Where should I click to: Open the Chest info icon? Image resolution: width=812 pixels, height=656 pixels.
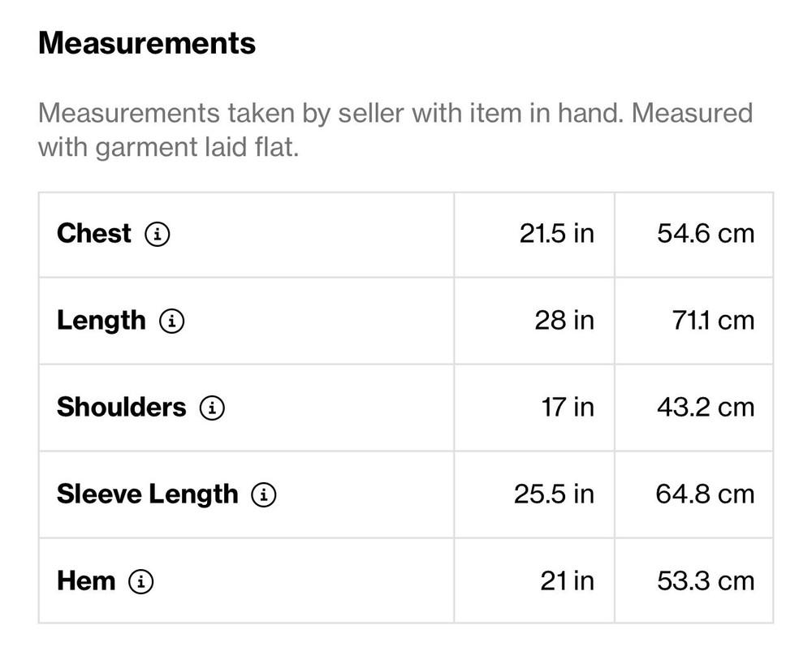coord(158,235)
